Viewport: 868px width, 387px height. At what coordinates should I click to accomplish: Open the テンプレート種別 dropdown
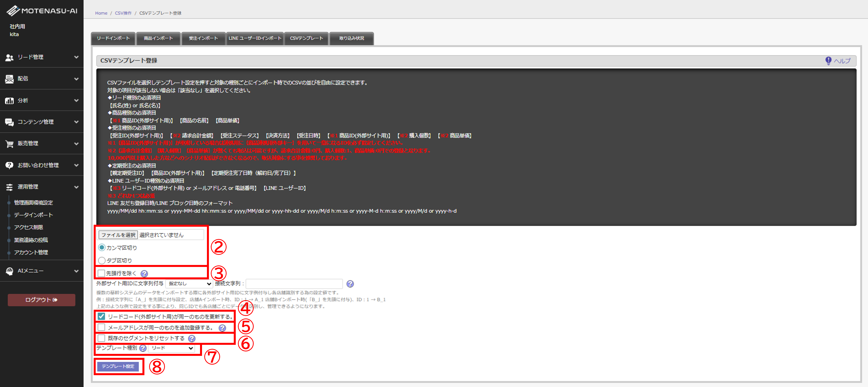171,348
